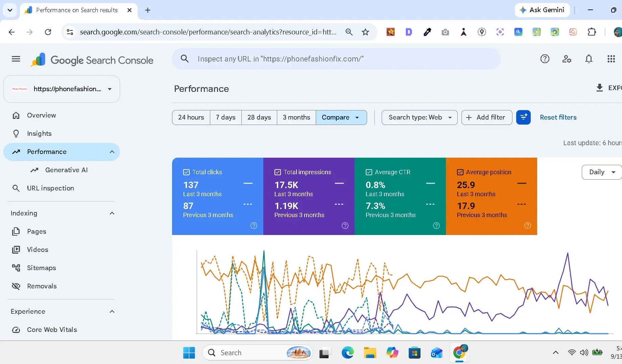The height and width of the screenshot is (364, 622).
Task: Show help for Average position card
Action: 528,226
